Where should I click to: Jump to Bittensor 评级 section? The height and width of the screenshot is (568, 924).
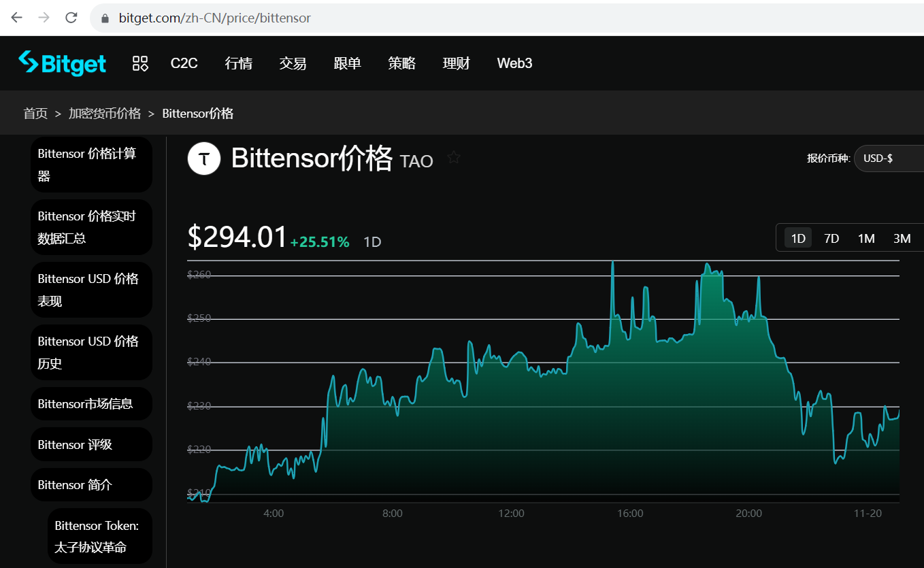(x=91, y=444)
